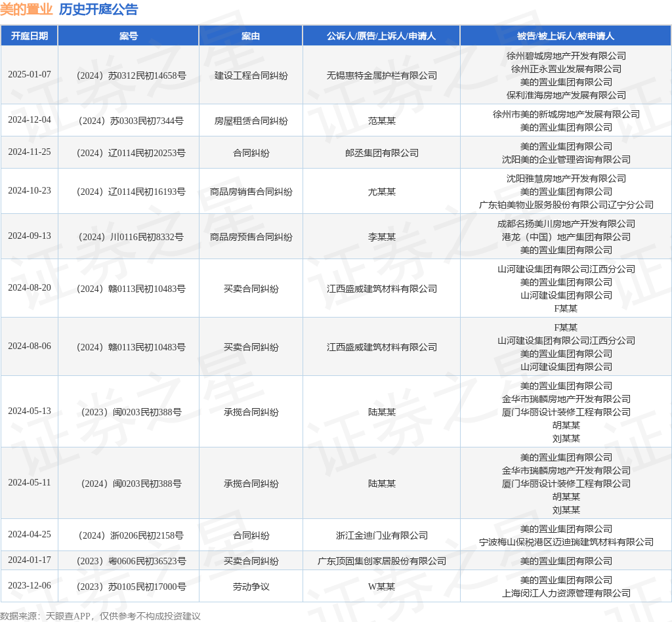This screenshot has height=622, width=672.
Task: Click defendant '沈阳美的企业管理咨询有限公司'
Action: tap(566, 160)
